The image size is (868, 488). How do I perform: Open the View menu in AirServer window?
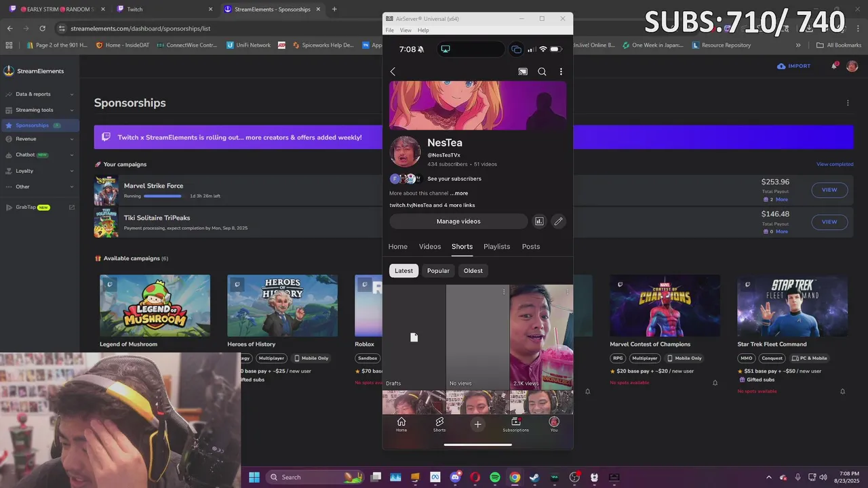pos(406,30)
